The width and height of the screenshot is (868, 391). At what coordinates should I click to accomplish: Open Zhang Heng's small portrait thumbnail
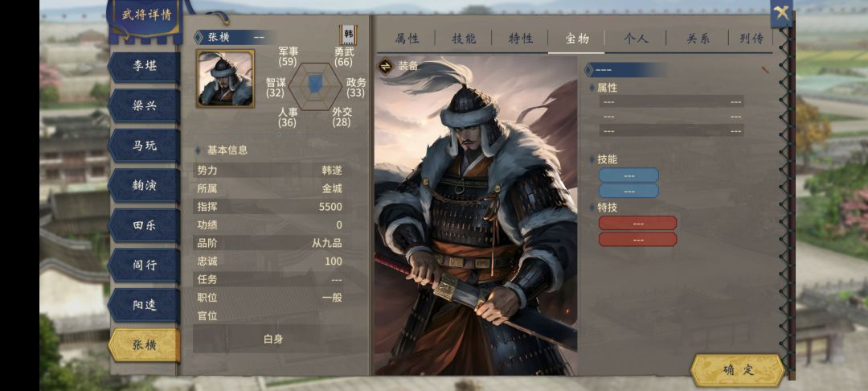point(225,78)
